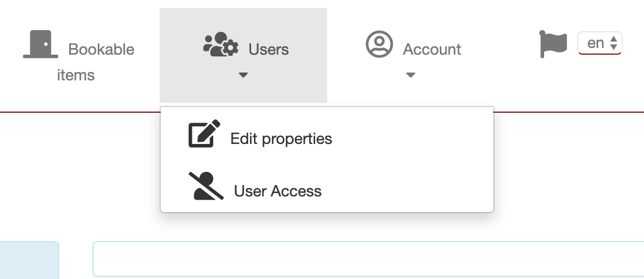Click the word 'items' under Bookable
Image resolution: width=644 pixels, height=279 pixels.
[76, 75]
